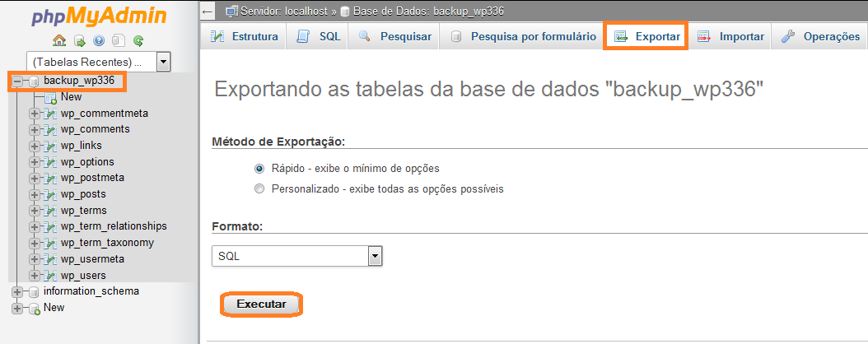Click the documentation pages icon
Screen dimensions: 868x344
tap(119, 40)
